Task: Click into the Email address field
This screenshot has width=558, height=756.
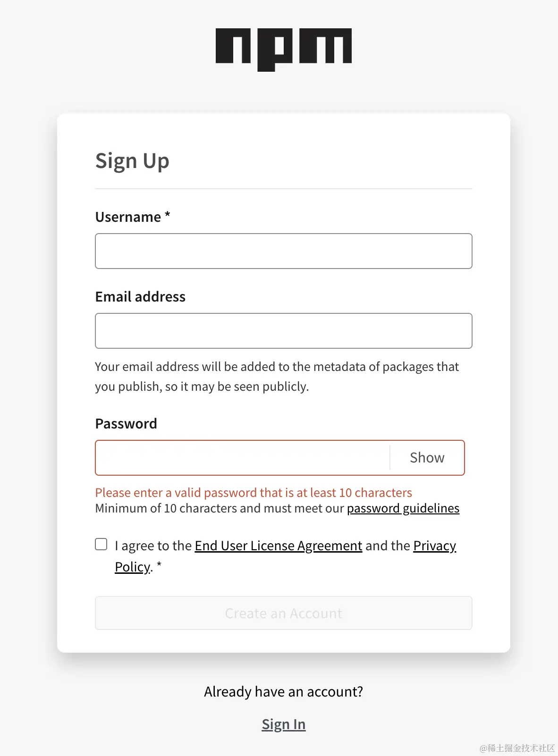Action: click(x=283, y=331)
